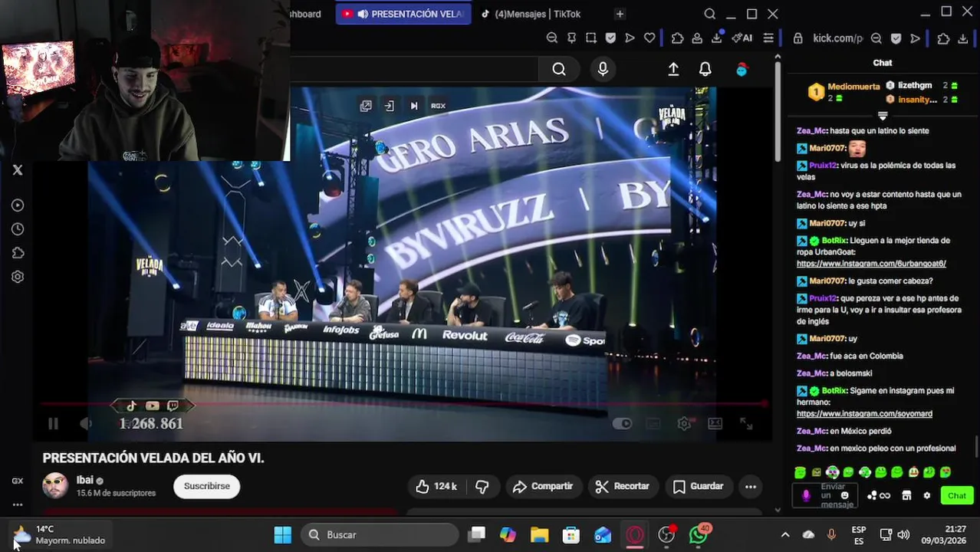The width and height of the screenshot is (980, 552).
Task: Send message with green Chat button
Action: pyautogui.click(x=956, y=495)
